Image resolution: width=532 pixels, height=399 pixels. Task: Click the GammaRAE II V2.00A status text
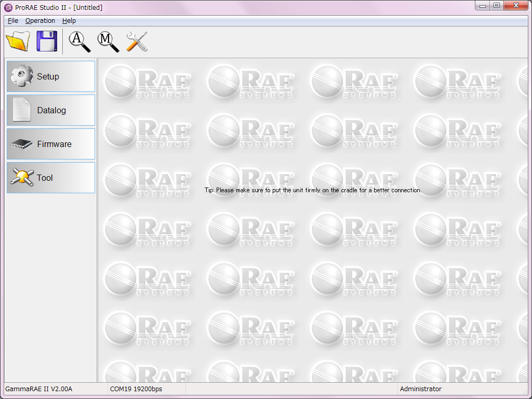tap(38, 389)
